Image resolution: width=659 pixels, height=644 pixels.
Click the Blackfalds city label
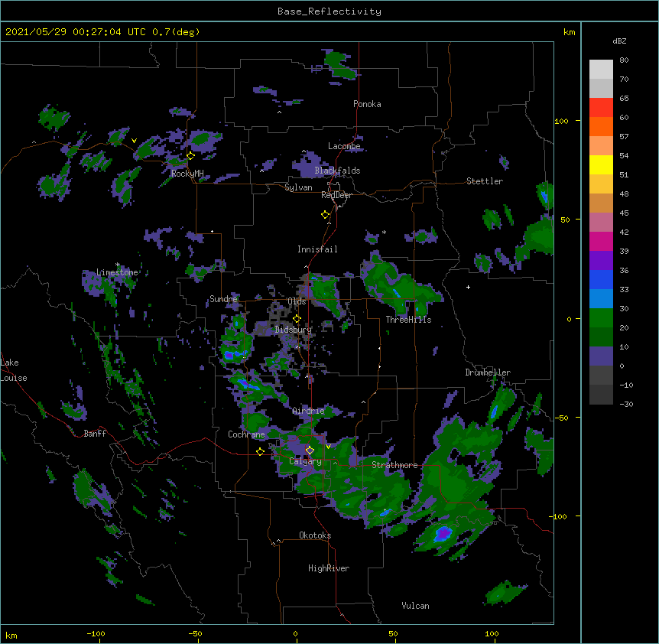pos(337,171)
